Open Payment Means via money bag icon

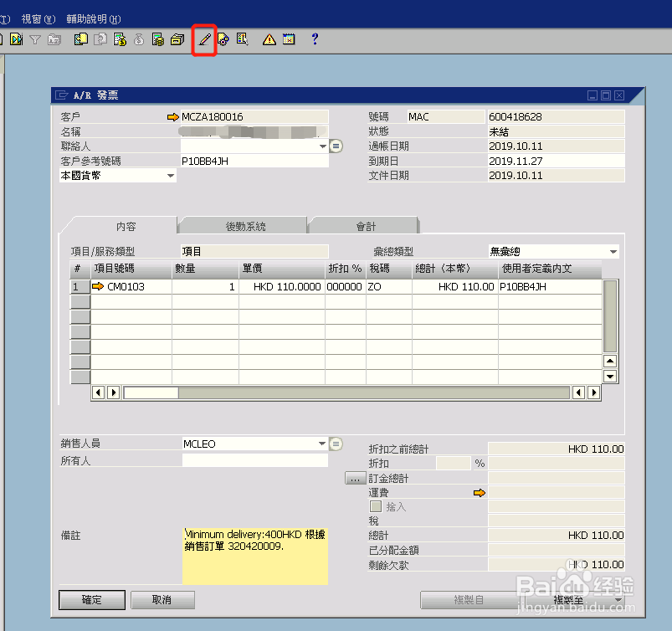[138, 39]
